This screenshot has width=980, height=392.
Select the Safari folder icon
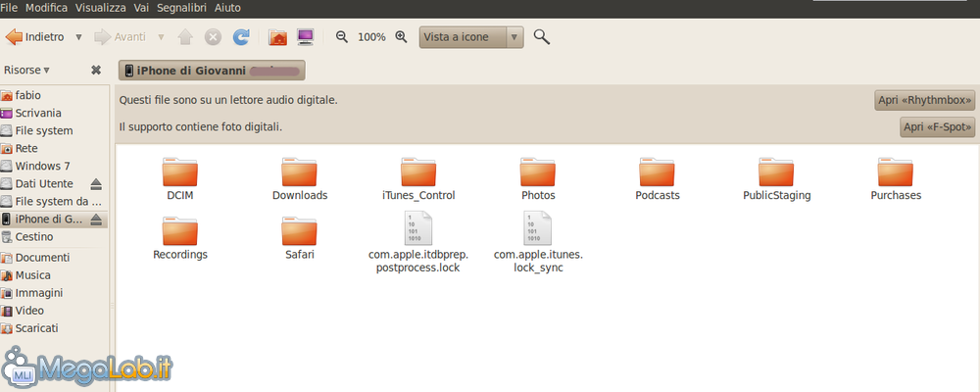pos(299,230)
